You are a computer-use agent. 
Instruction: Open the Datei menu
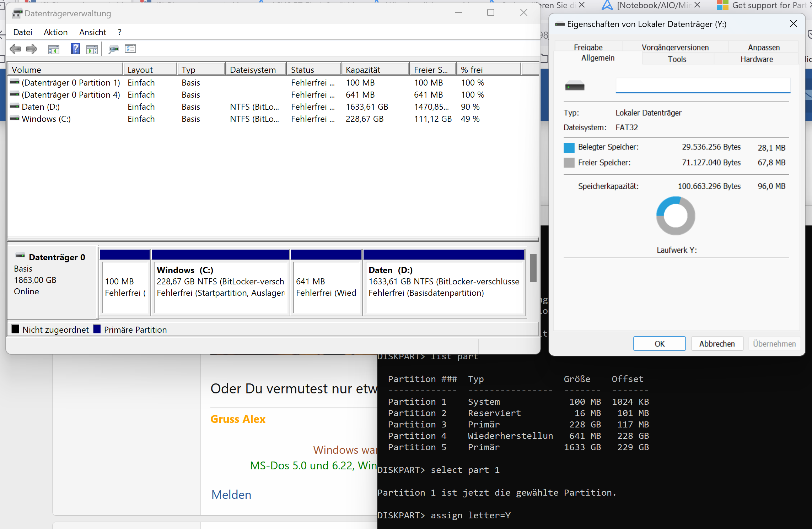point(22,32)
